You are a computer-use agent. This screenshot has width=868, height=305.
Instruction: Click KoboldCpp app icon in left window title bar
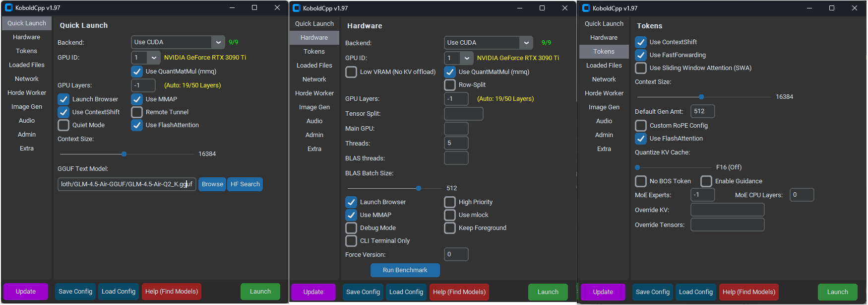click(8, 8)
